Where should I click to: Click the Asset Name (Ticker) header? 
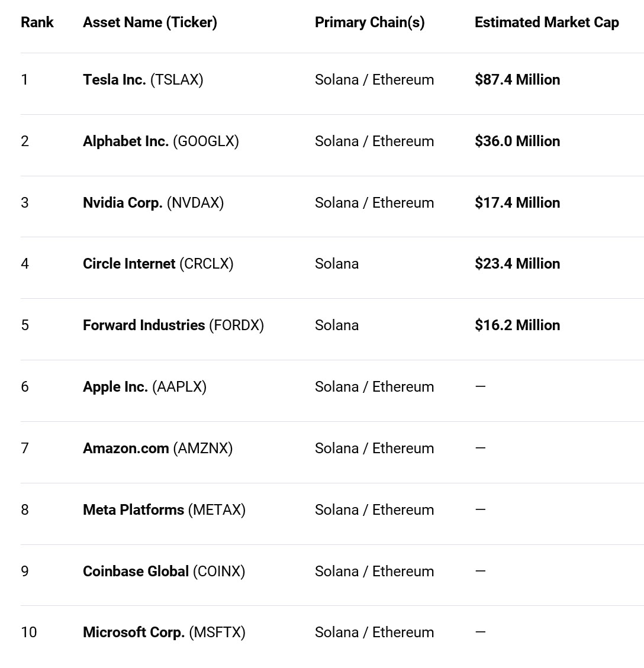coord(150,22)
